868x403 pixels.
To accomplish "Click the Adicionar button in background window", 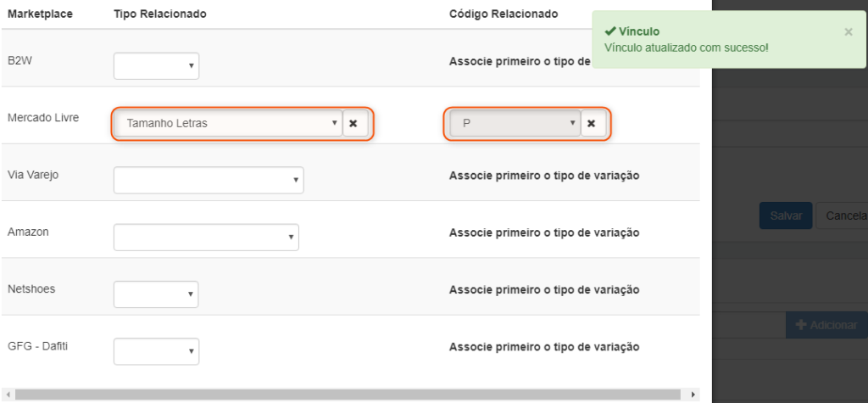I will [826, 326].
